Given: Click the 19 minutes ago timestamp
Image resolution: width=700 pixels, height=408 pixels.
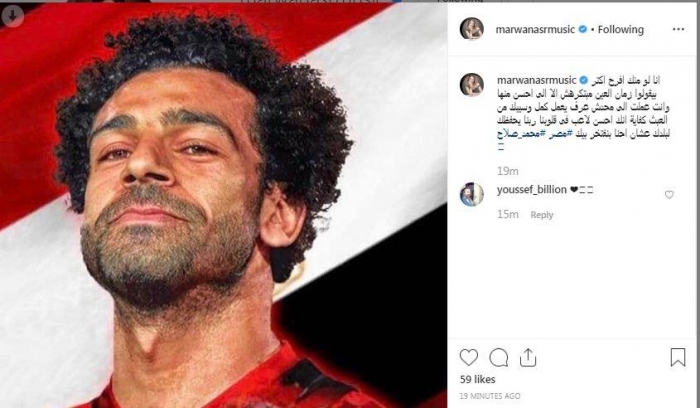Looking at the screenshot, I should (x=490, y=396).
